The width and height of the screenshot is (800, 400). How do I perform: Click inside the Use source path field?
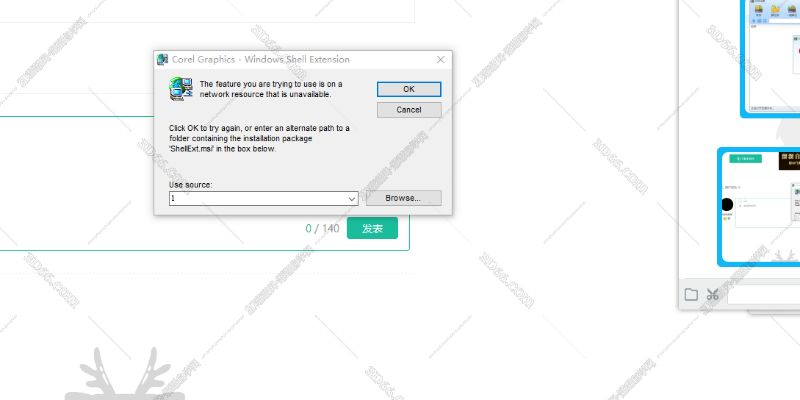click(x=256, y=199)
